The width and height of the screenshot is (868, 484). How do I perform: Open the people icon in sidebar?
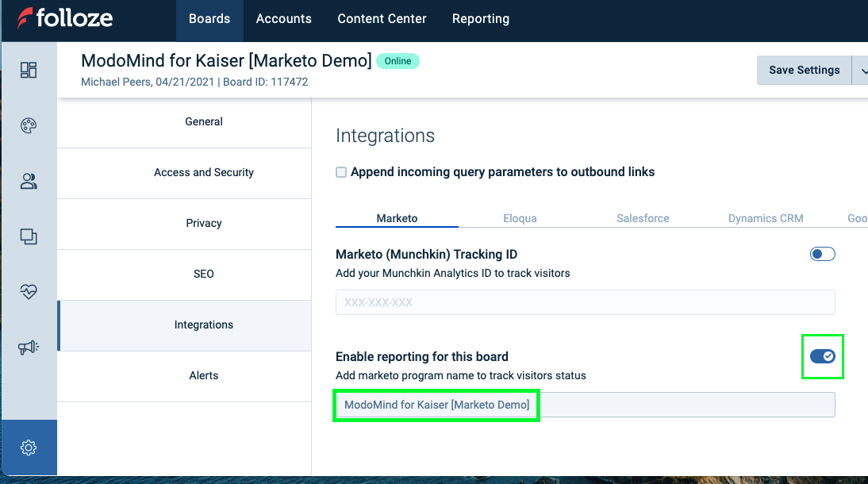pyautogui.click(x=29, y=181)
